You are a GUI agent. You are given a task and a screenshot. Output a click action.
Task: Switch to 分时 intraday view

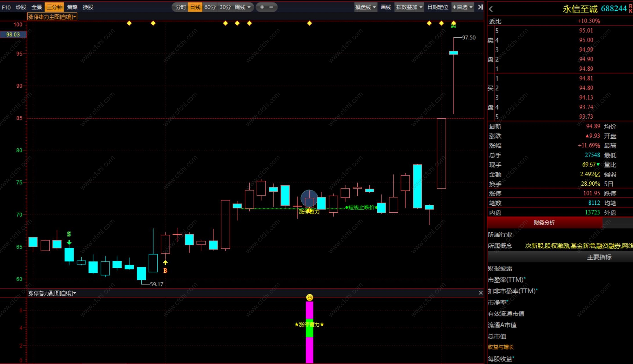[x=181, y=7]
